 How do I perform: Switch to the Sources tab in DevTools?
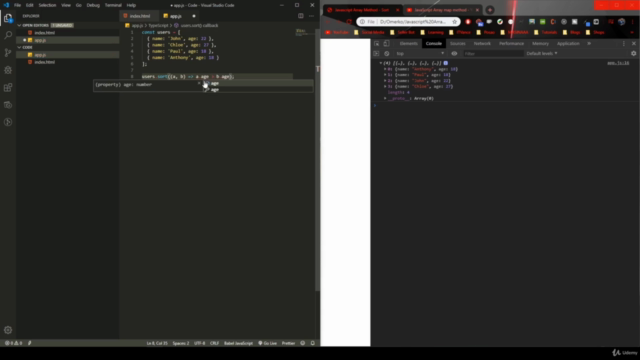[x=458, y=43]
